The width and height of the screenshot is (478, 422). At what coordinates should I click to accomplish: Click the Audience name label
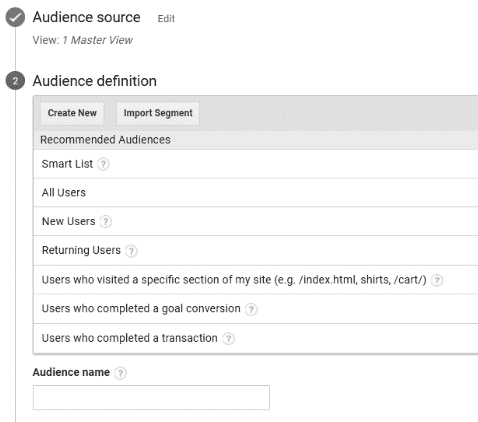click(71, 372)
